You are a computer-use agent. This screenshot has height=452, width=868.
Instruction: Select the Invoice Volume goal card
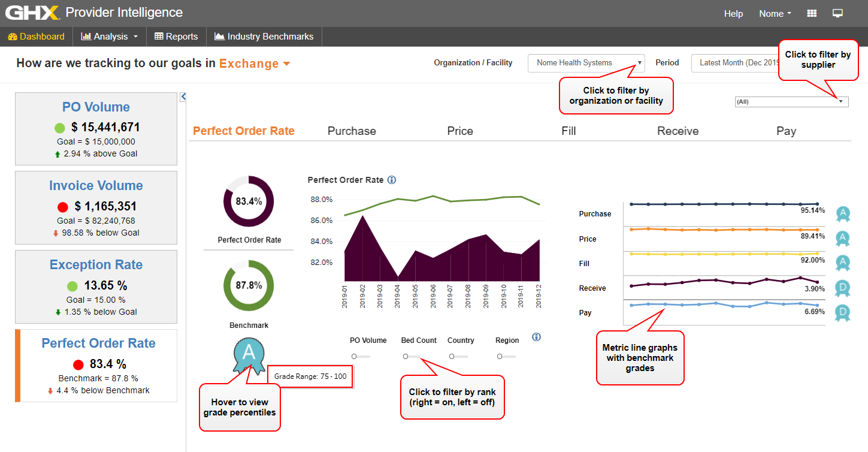[96, 207]
